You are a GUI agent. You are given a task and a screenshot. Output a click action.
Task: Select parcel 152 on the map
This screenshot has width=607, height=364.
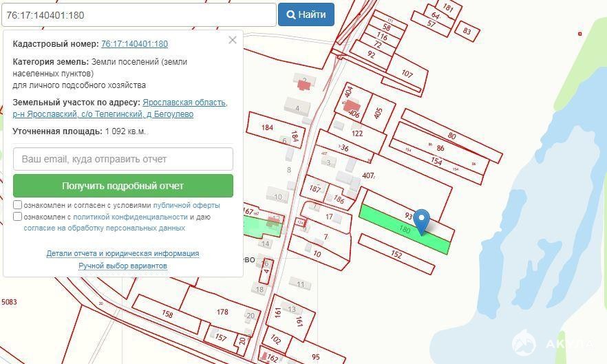click(396, 254)
